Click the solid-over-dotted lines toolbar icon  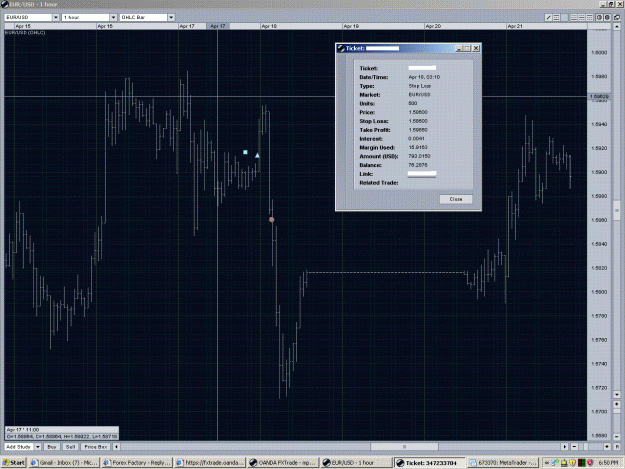pyautogui.click(x=590, y=17)
